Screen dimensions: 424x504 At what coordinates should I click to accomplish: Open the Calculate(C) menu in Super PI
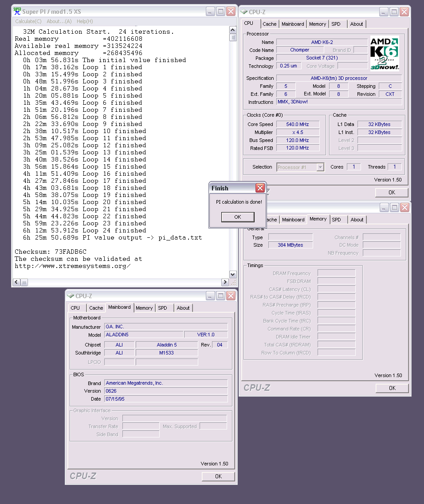[28, 21]
